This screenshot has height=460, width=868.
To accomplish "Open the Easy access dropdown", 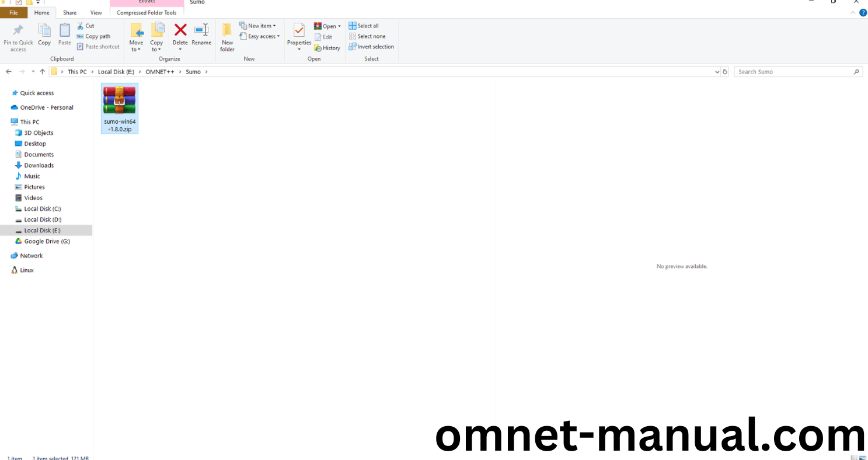I will pyautogui.click(x=259, y=36).
